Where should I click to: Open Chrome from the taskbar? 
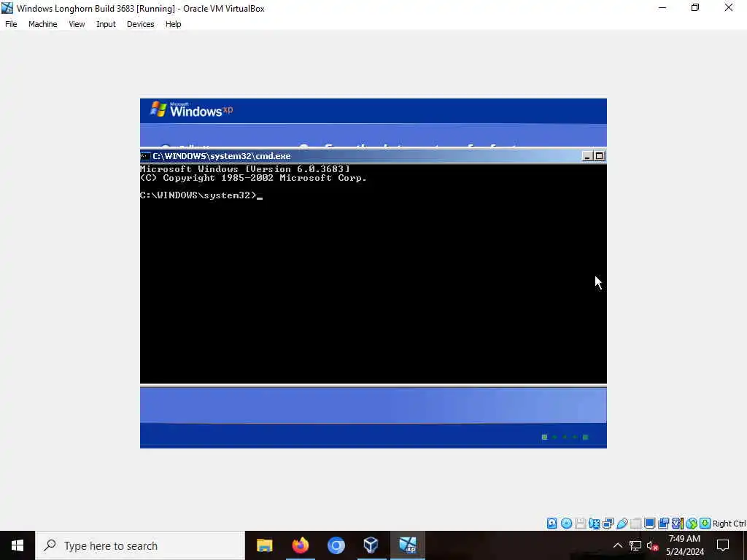336,545
